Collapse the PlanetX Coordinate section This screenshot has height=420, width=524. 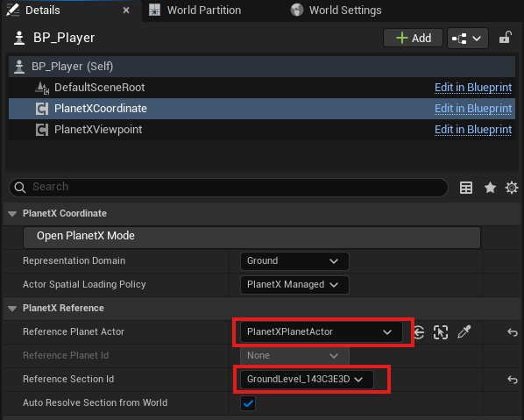(12, 214)
